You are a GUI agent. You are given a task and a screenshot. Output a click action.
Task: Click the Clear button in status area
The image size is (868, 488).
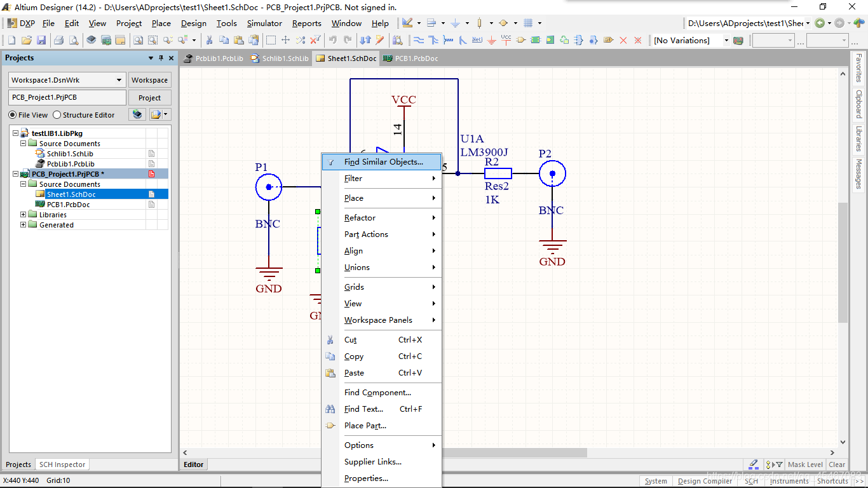(x=837, y=464)
